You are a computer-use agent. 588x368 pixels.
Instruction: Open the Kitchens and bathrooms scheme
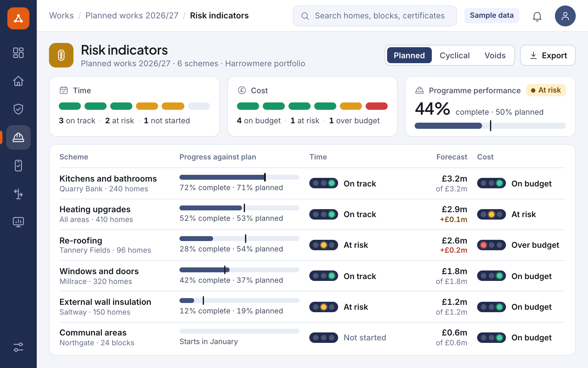click(x=108, y=178)
